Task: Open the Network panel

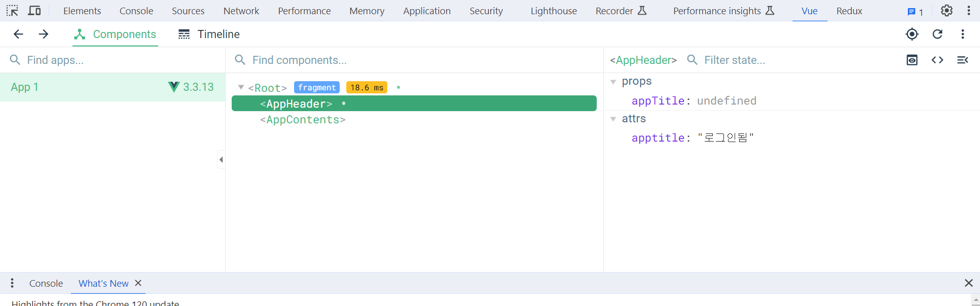Action: click(x=241, y=11)
